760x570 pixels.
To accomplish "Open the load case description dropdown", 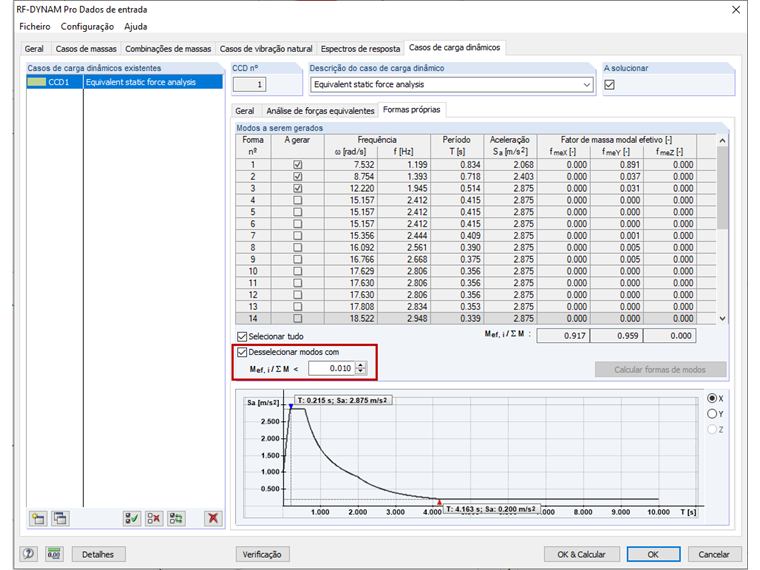I will (586, 85).
